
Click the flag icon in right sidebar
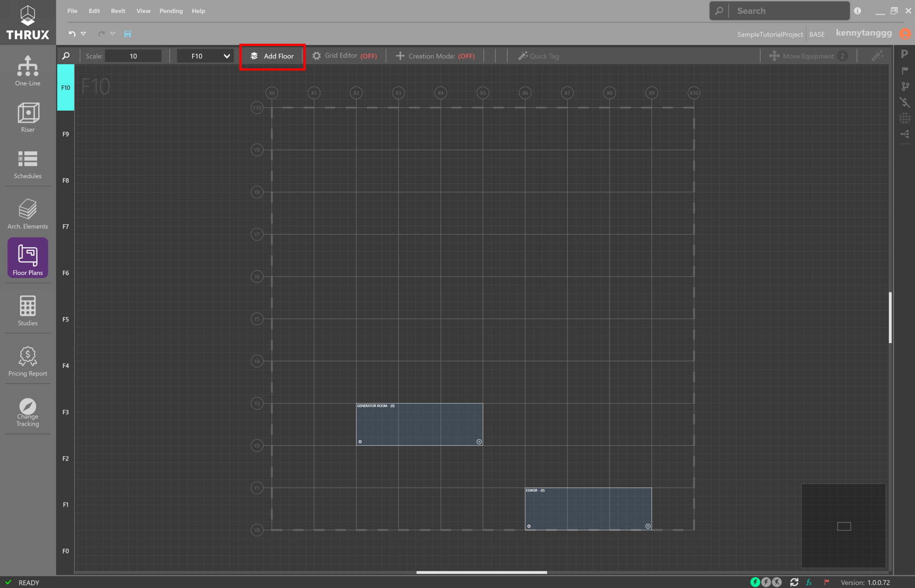tap(905, 70)
